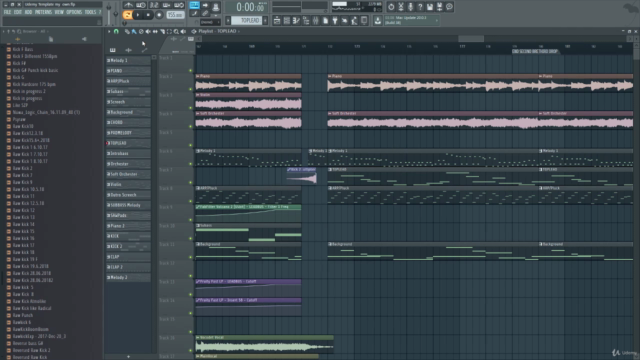
Task: Open the help question mark icon
Action: click(420, 7)
